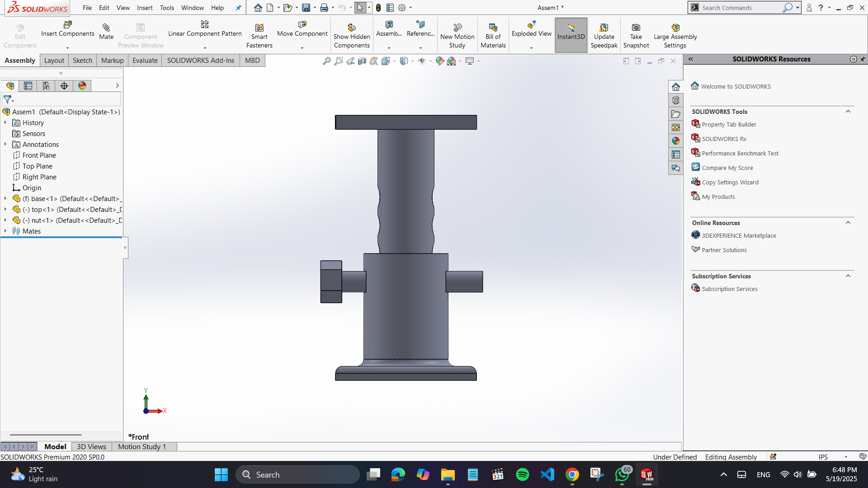868x488 pixels.
Task: Open SOLIDWORKS Rx link
Action: pyautogui.click(x=724, y=139)
